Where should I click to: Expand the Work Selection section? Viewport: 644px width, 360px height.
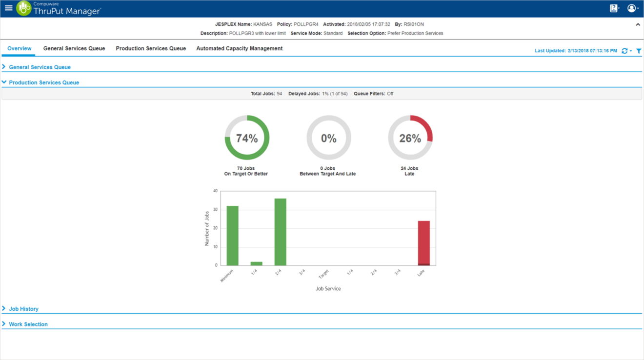(x=28, y=324)
